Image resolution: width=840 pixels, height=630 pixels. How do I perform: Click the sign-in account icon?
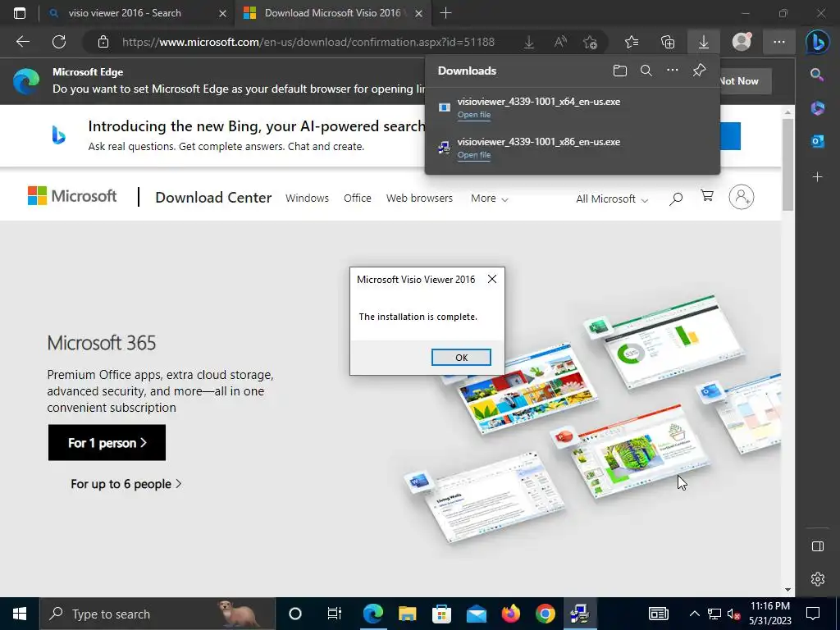pyautogui.click(x=742, y=197)
